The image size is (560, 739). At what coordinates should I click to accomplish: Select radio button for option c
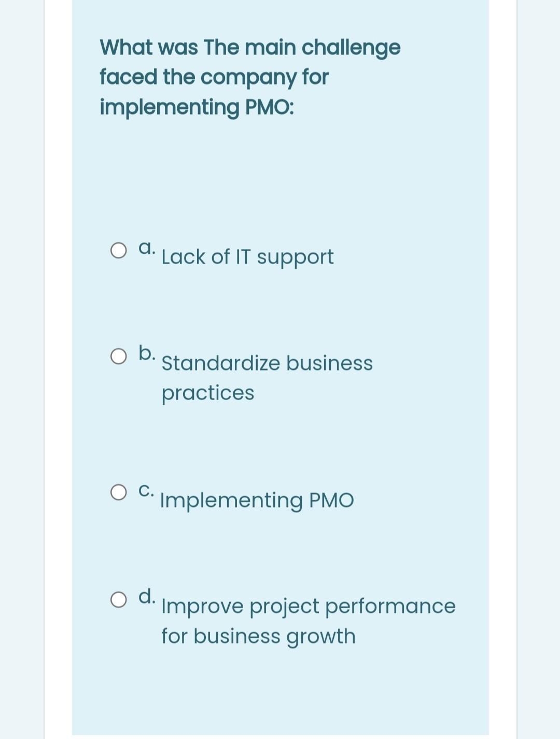click(119, 491)
